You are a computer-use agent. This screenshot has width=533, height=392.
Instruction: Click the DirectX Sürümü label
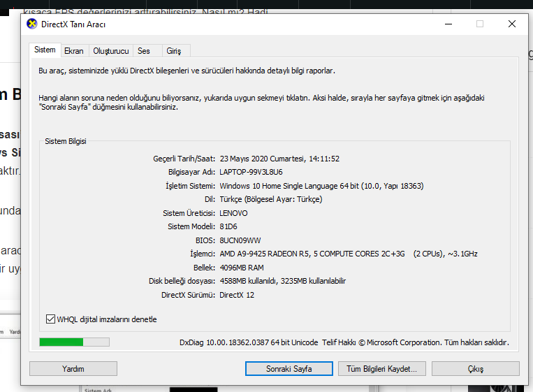pyautogui.click(x=189, y=295)
